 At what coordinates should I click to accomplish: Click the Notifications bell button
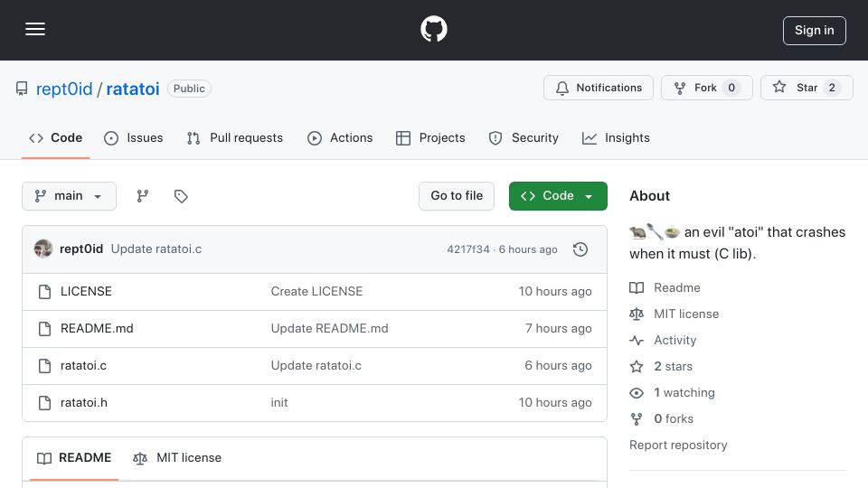pyautogui.click(x=599, y=88)
